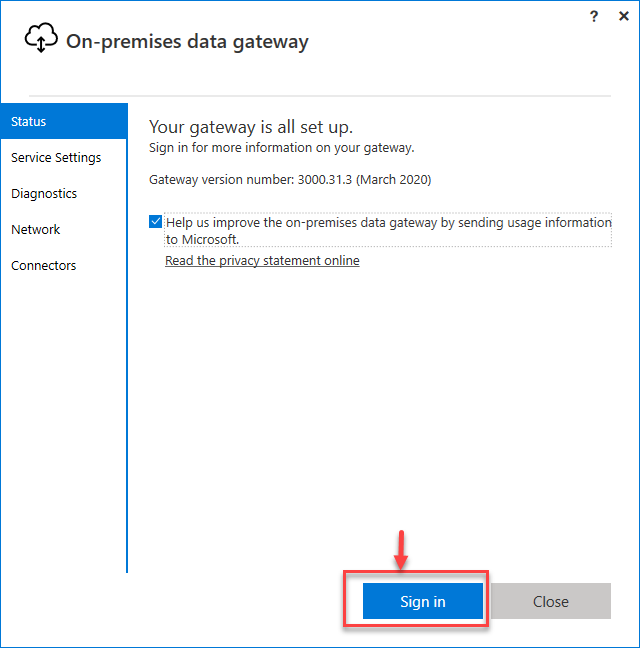This screenshot has width=640, height=648.
Task: Open the Service Settings tab
Action: [x=56, y=158]
